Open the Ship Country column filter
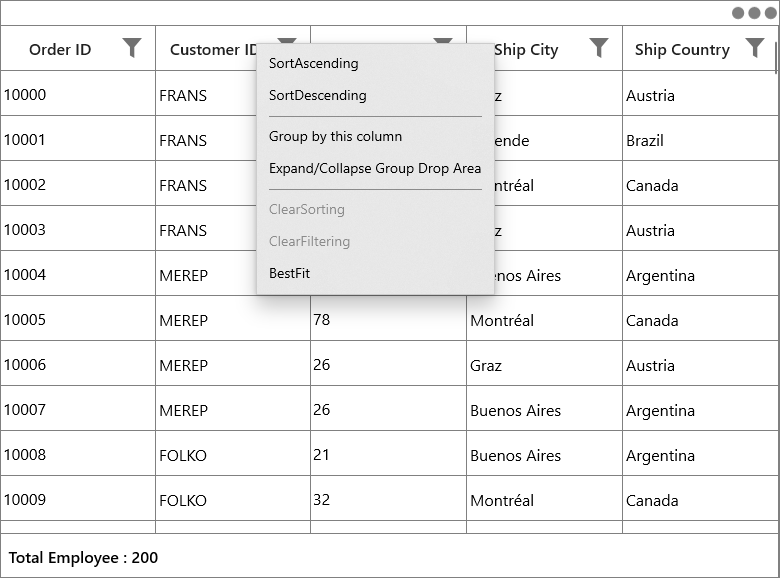780x578 pixels. click(x=755, y=48)
